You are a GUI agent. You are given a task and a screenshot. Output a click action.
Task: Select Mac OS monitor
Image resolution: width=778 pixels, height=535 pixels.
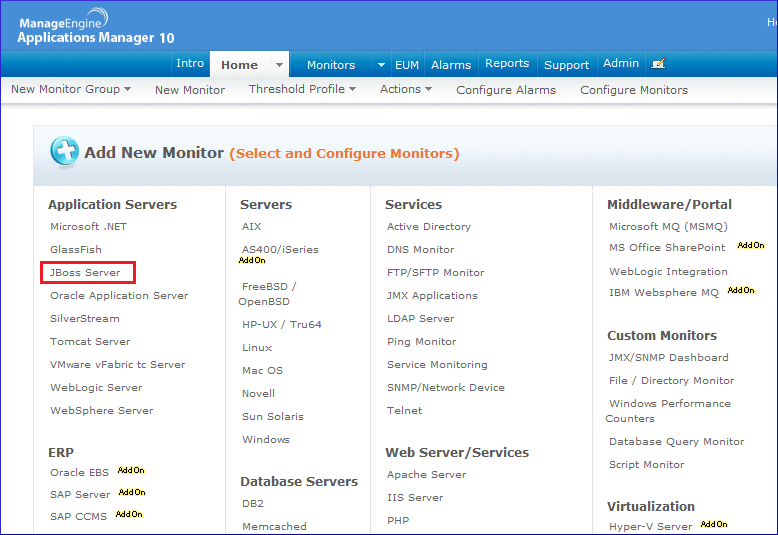pyautogui.click(x=262, y=371)
